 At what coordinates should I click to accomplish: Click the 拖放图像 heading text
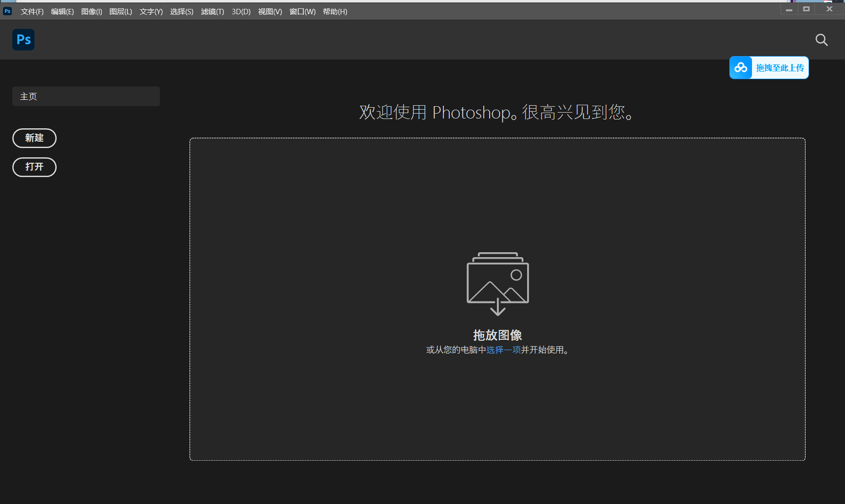[x=498, y=335]
